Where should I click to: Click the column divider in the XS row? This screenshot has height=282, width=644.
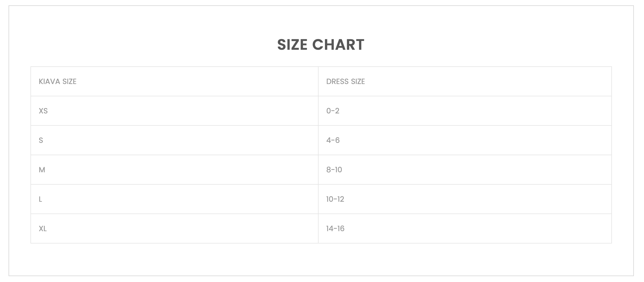pos(318,111)
